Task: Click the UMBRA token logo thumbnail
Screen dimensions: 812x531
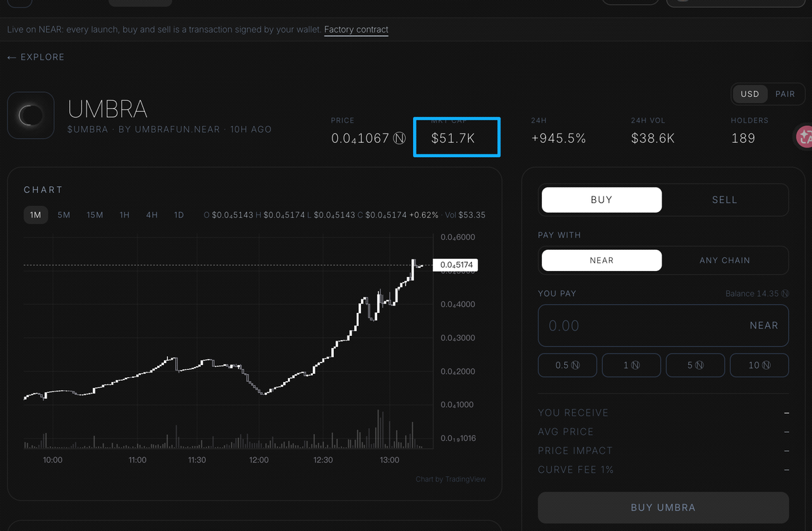Action: (31, 116)
